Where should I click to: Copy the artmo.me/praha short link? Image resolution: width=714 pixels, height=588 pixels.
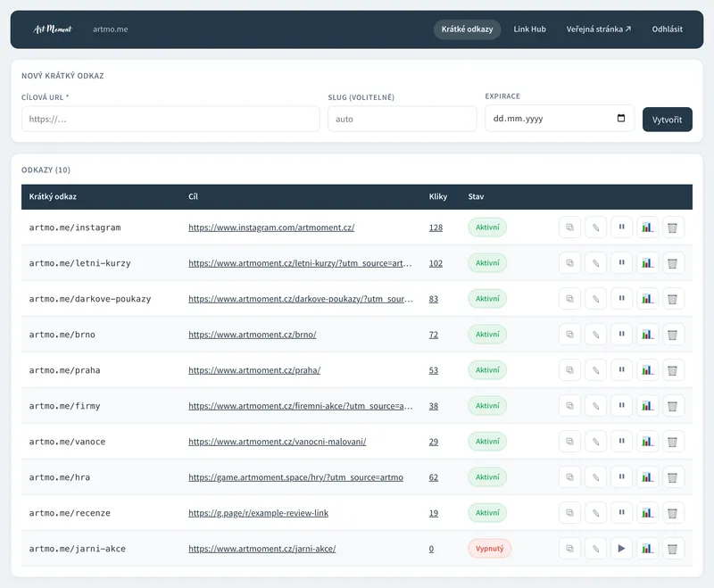coord(569,370)
